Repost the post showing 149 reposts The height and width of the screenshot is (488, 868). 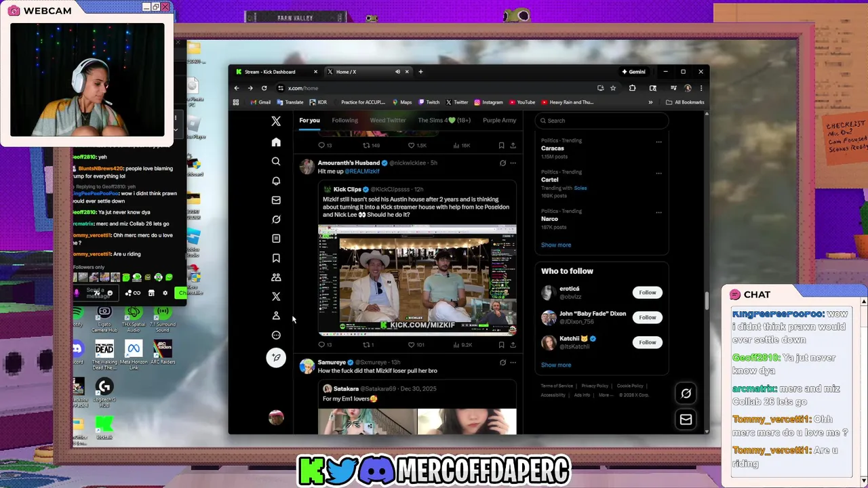(x=371, y=145)
